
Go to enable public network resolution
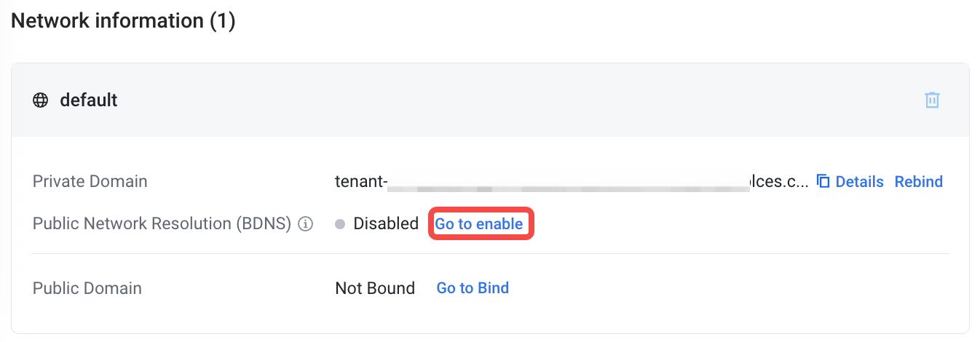pyautogui.click(x=479, y=224)
